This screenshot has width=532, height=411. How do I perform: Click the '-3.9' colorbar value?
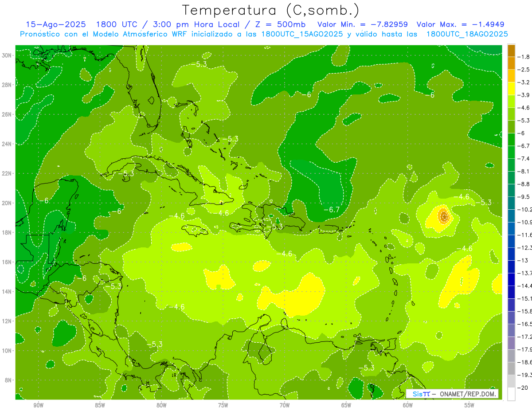(x=524, y=95)
